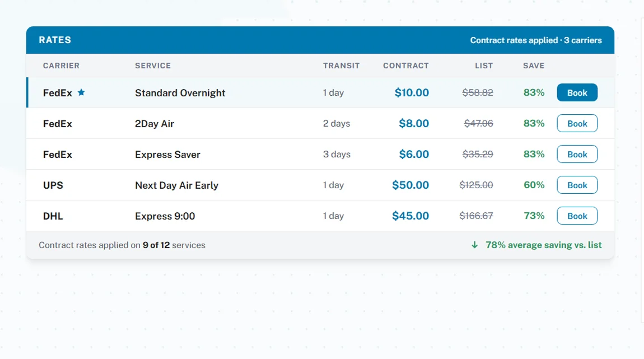Click 'Contract rates applied · 3 carriers' text
This screenshot has height=359, width=644.
click(536, 40)
